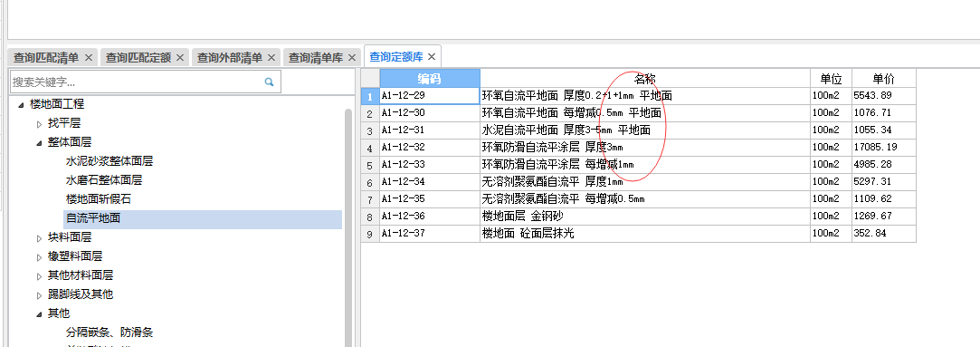The image size is (980, 347).
Task: Select code cell A1-12-29
Action: pyautogui.click(x=430, y=96)
